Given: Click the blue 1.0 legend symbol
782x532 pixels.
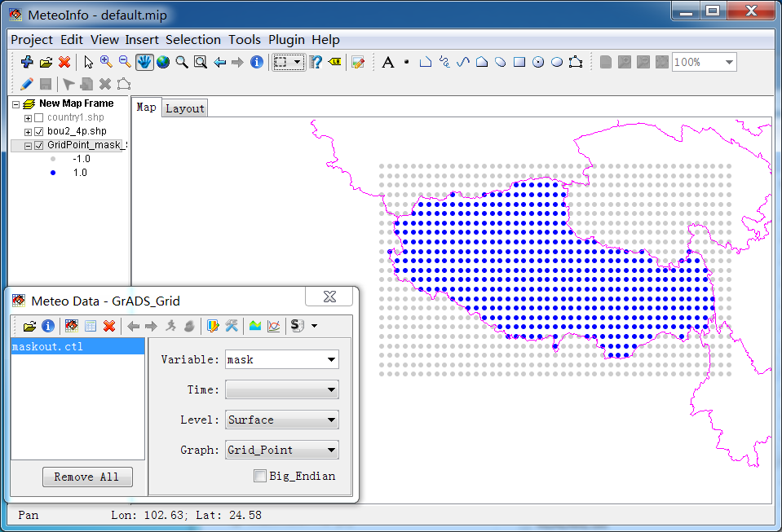Looking at the screenshot, I should coord(53,172).
